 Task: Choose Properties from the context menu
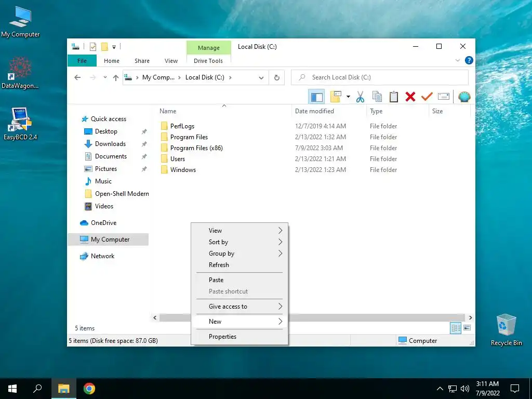click(240, 337)
